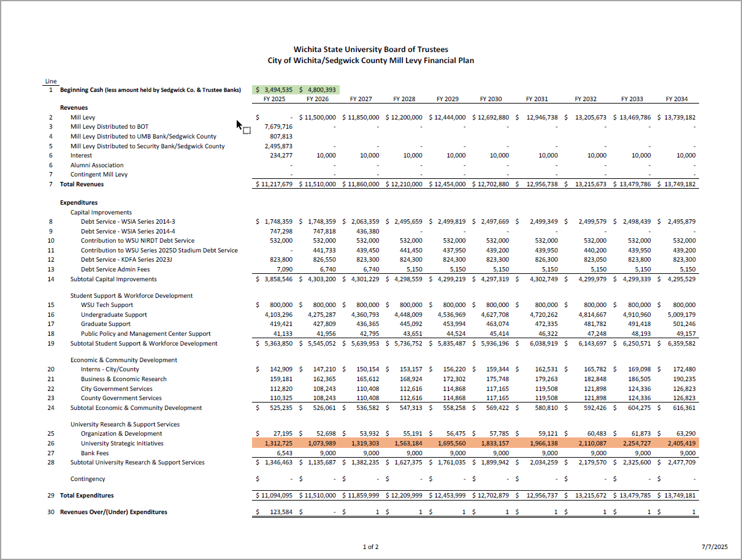The image size is (742, 560).
Task: Select the BOT distribution value 7,679,716
Action: point(278,127)
